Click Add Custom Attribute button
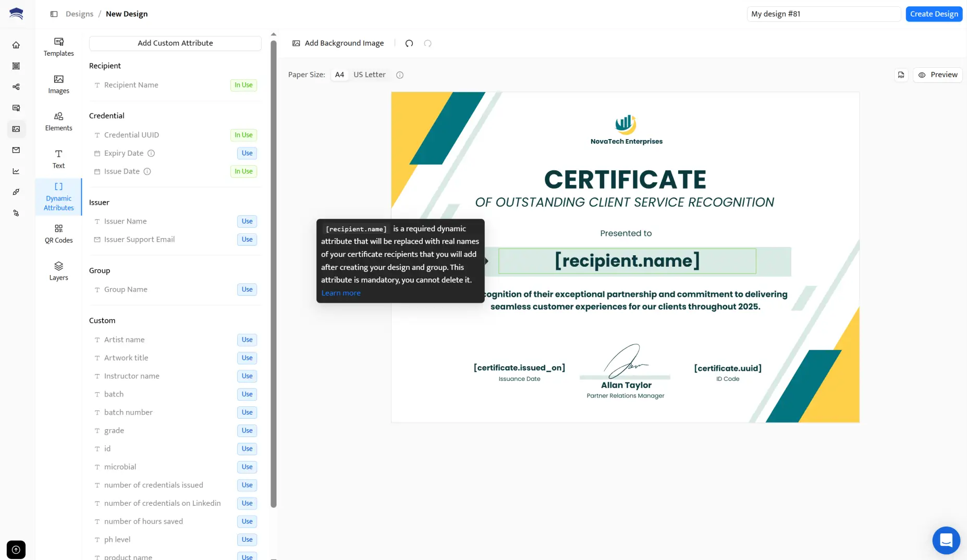967x560 pixels. coord(175,43)
